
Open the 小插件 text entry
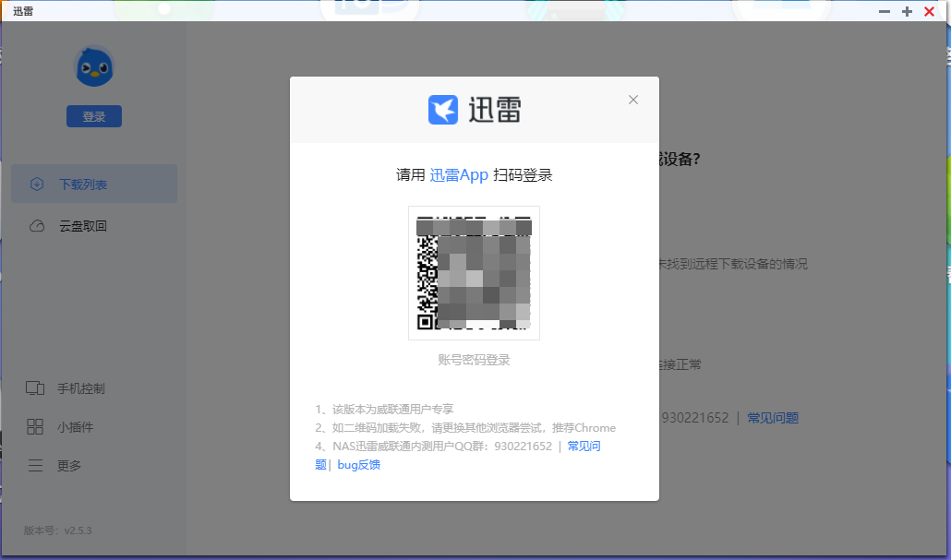(x=75, y=427)
